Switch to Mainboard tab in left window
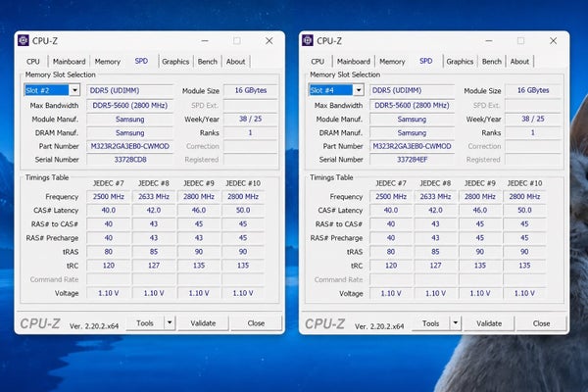Screen dimensions: 588x392 click(x=69, y=61)
